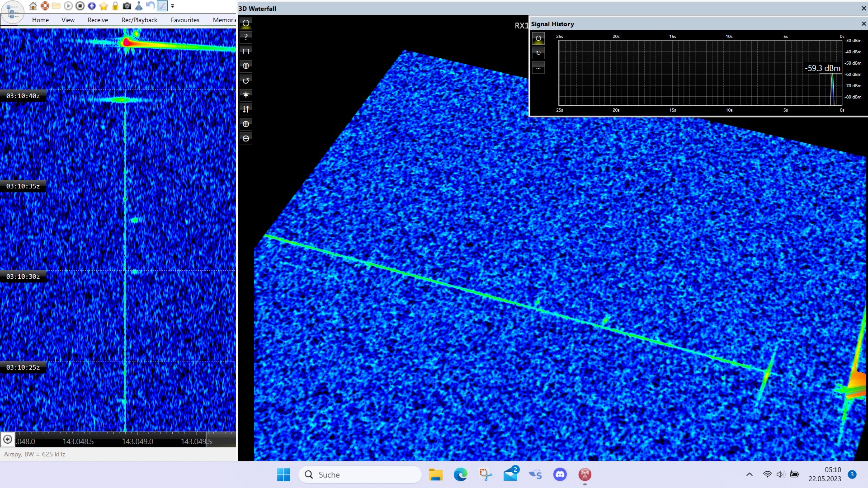868x488 pixels.
Task: Open the Favourites ribbon tab
Action: (185, 20)
